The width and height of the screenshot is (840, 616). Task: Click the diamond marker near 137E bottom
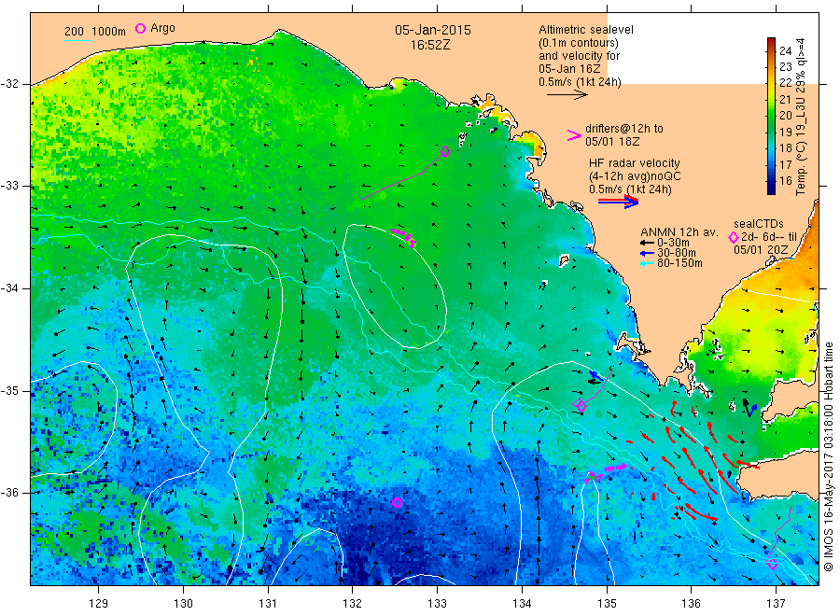pos(773,564)
